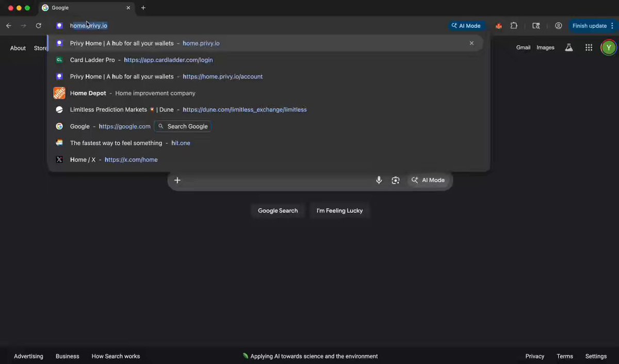The width and height of the screenshot is (619, 364).
Task: Go back using the back arrow
Action: click(9, 26)
